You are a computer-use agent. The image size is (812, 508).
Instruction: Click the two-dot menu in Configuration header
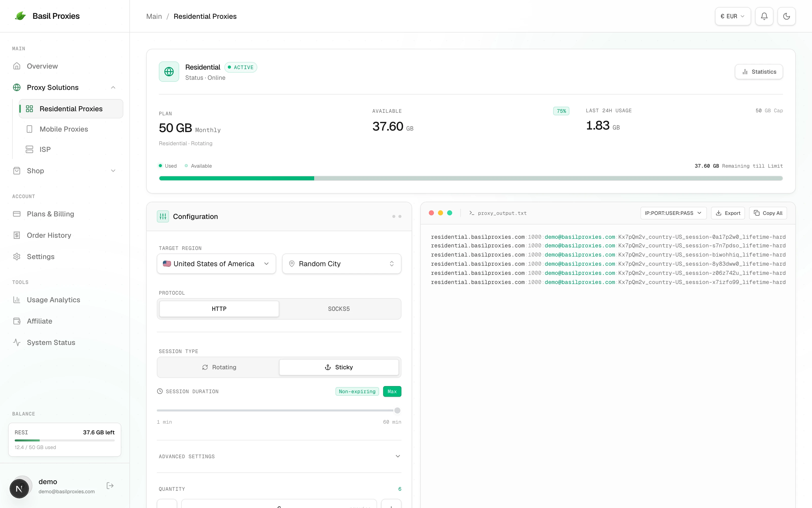coord(397,216)
